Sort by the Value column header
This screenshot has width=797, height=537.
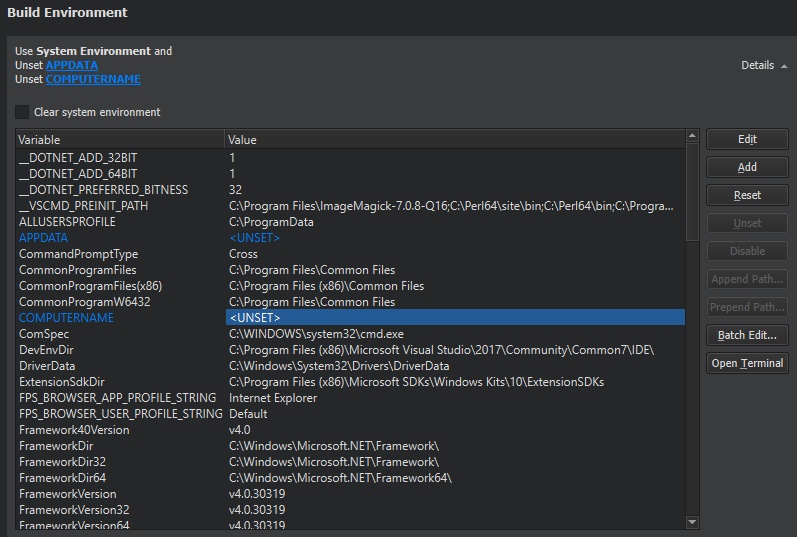(x=454, y=140)
